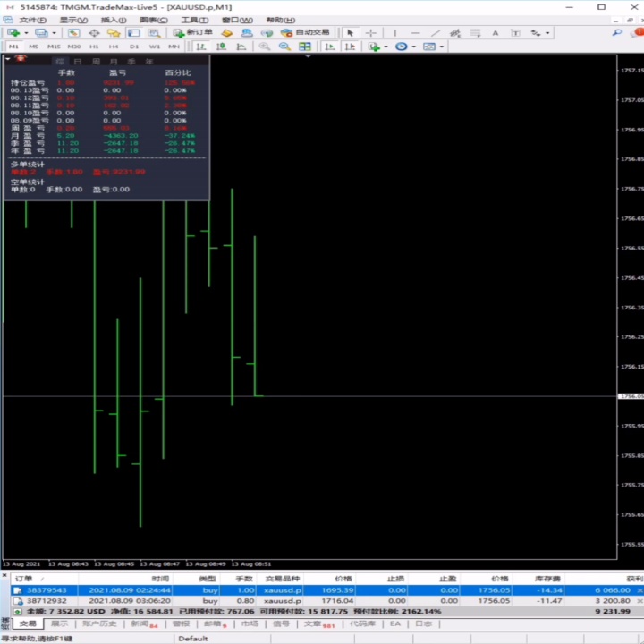The height and width of the screenshot is (644, 644).
Task: Pick the horizontal line drawing tool
Action: click(x=415, y=33)
